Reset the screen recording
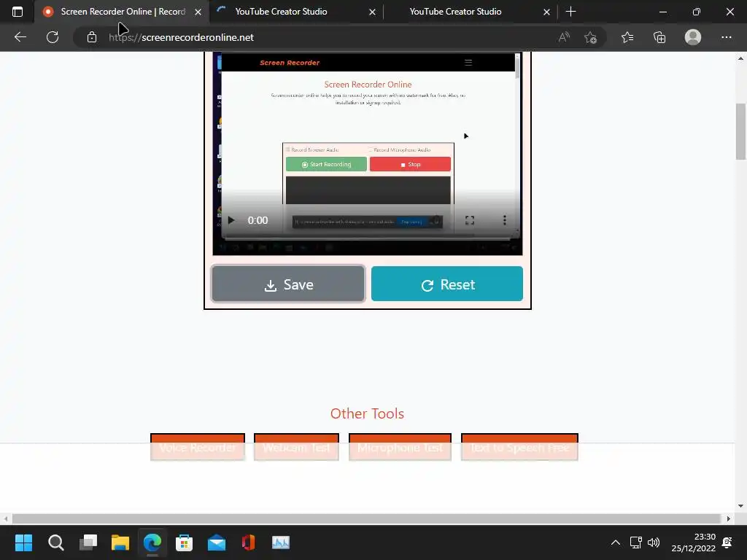Viewport: 747px width, 560px height. pos(447,284)
